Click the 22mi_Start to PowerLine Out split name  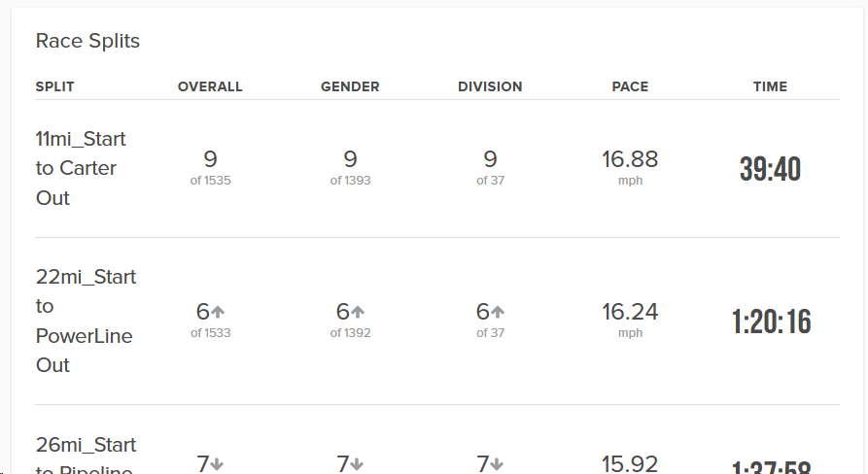click(86, 321)
